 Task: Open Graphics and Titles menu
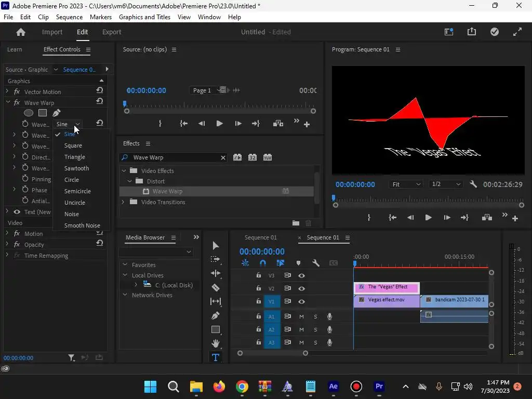tap(144, 17)
